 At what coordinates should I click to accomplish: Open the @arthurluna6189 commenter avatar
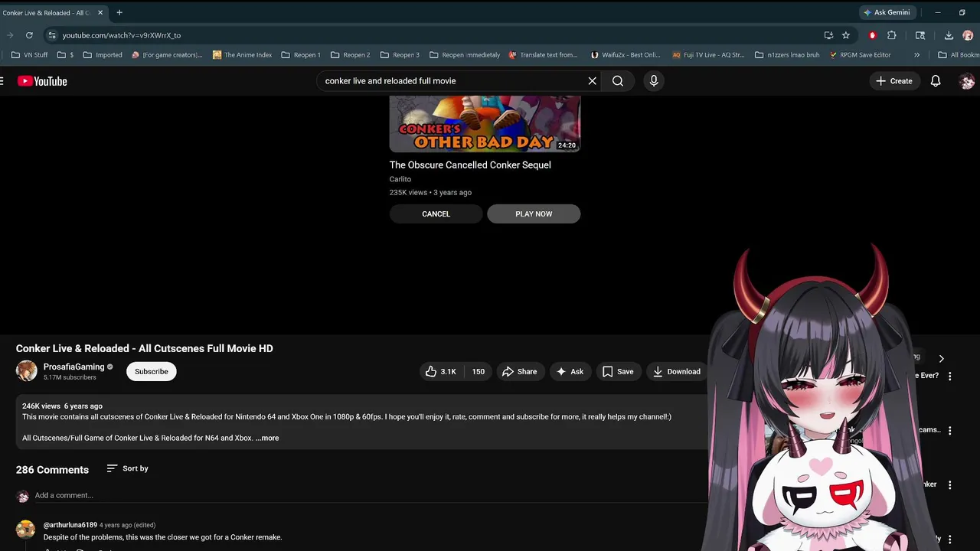point(26,530)
